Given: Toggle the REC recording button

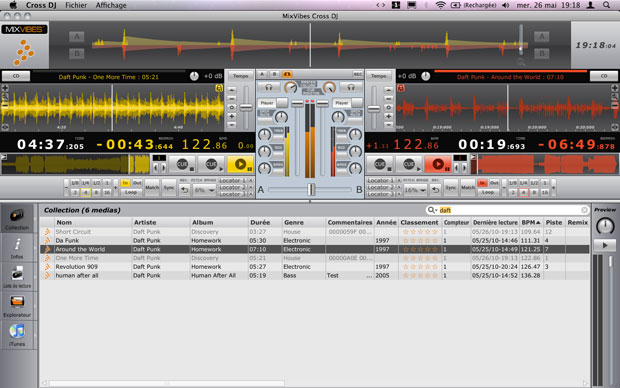Looking at the screenshot, I should 357,74.
